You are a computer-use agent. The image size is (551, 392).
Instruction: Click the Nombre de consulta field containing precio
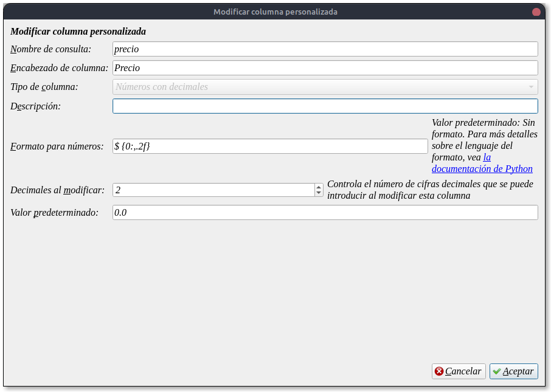[325, 49]
